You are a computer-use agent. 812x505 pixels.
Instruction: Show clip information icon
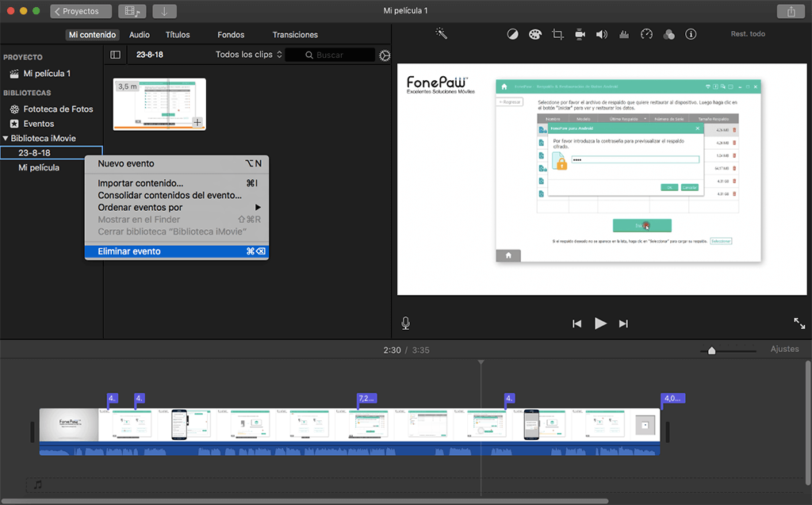(691, 34)
